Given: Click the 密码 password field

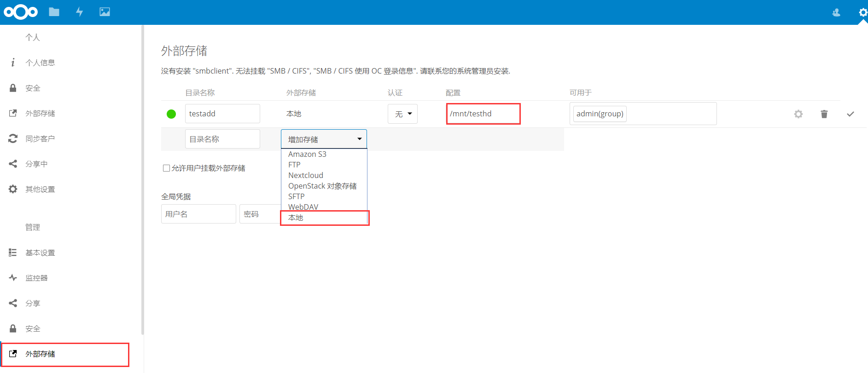Looking at the screenshot, I should coord(260,214).
